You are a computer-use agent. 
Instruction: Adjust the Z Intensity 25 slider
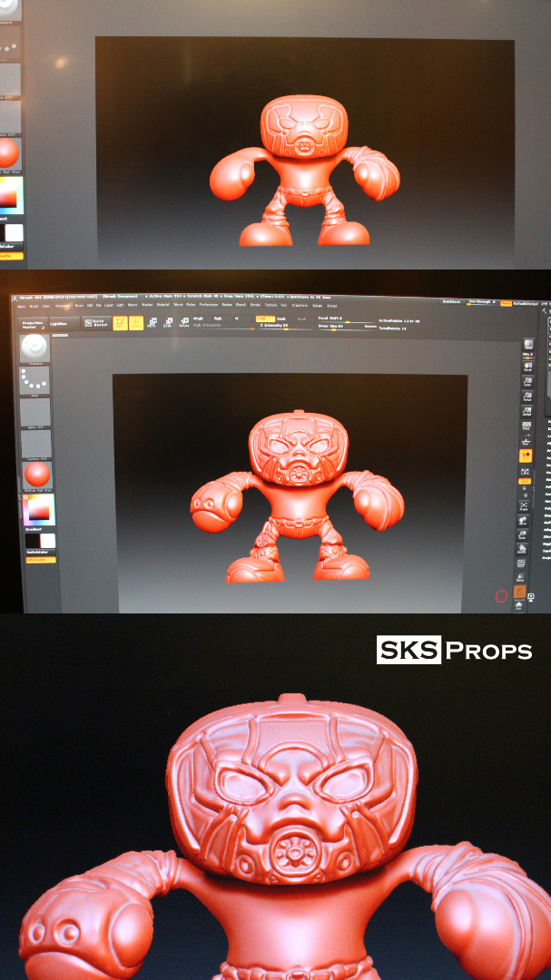(286, 327)
